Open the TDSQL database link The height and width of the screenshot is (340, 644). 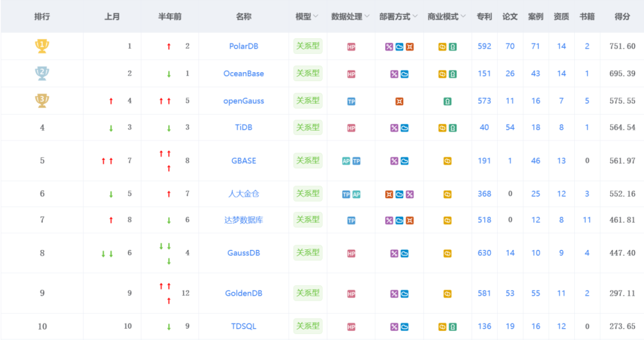tap(243, 326)
